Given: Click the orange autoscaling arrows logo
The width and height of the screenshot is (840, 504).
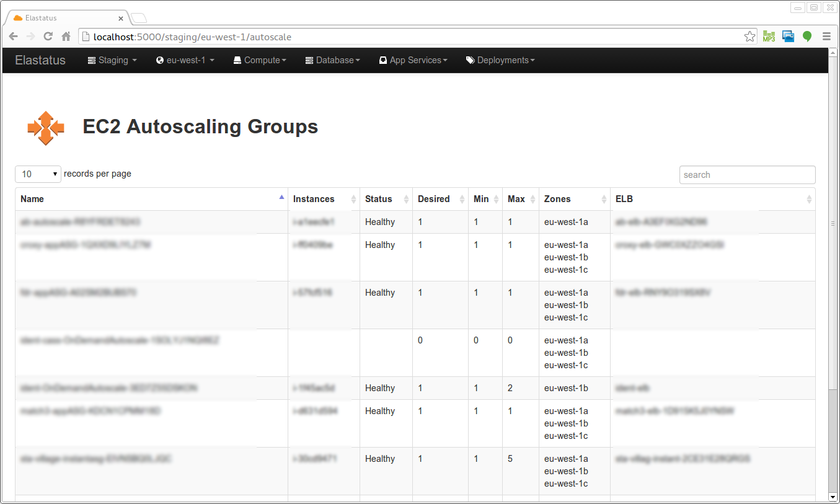Looking at the screenshot, I should [x=46, y=128].
